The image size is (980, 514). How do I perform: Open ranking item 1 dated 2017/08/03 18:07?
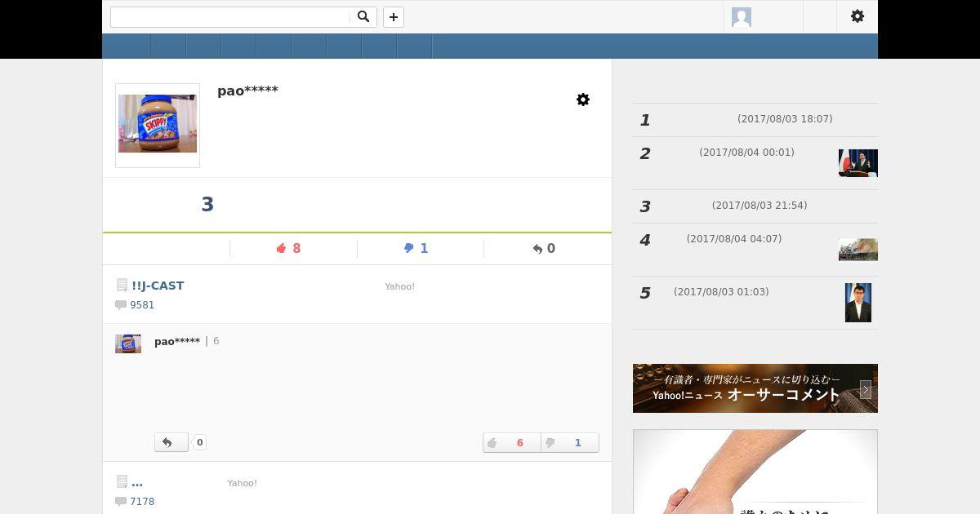point(755,120)
